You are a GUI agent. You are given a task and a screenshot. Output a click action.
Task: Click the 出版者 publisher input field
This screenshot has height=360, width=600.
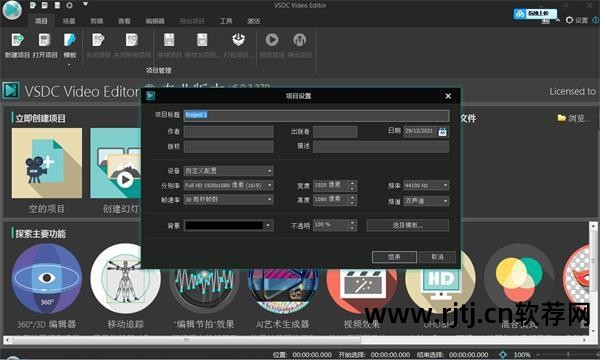[335, 131]
